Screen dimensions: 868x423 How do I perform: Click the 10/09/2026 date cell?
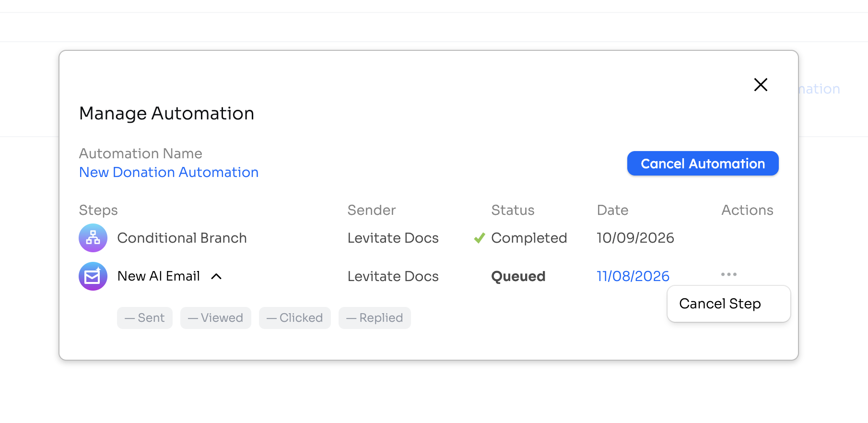coord(635,238)
